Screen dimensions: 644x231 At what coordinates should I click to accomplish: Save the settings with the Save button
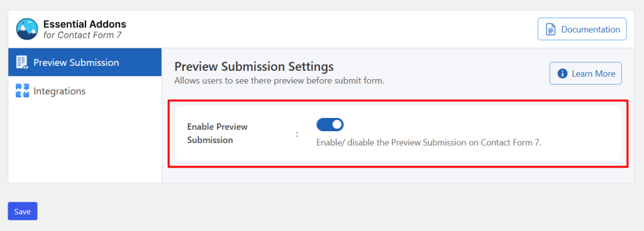click(23, 212)
